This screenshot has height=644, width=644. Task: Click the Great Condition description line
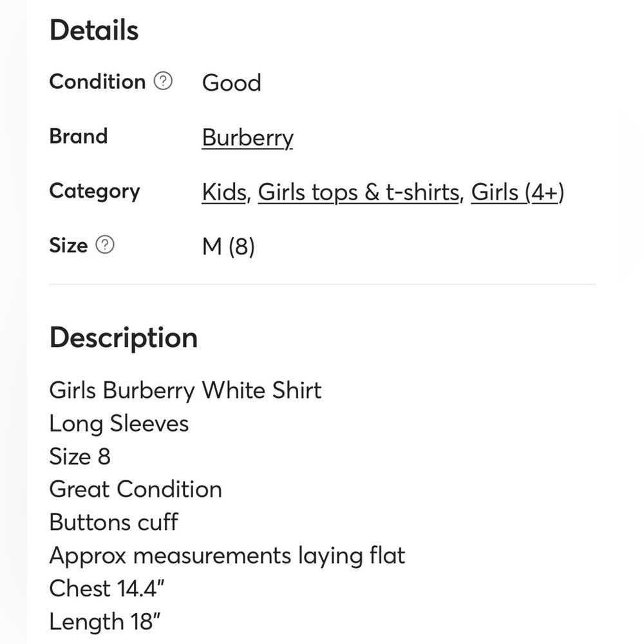[135, 489]
